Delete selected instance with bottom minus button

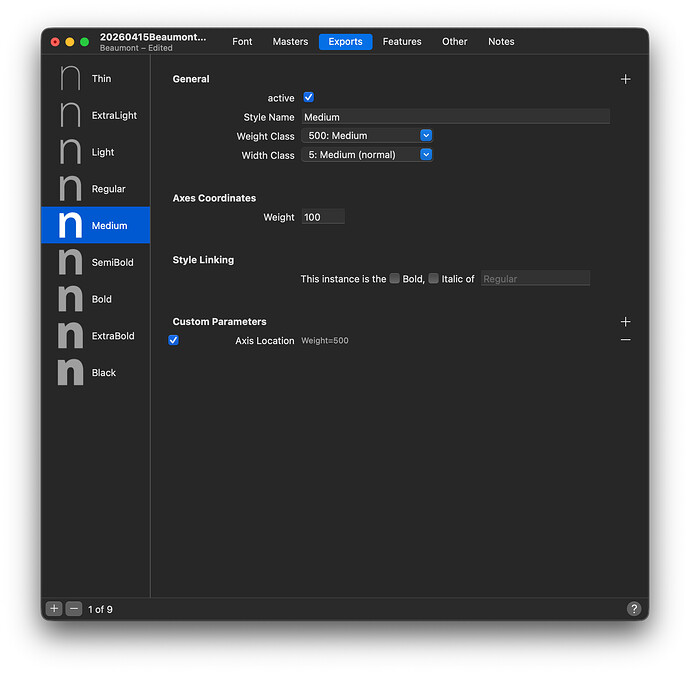coord(74,609)
